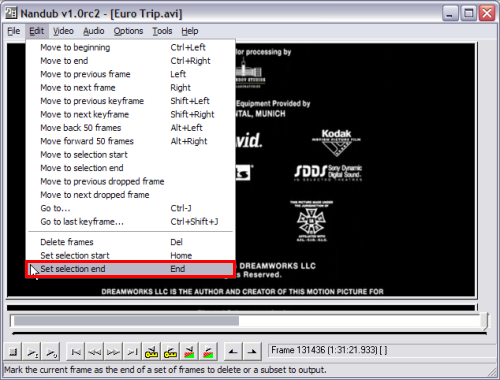500x380 pixels.
Task: Close the Nandub window
Action: click(x=487, y=14)
